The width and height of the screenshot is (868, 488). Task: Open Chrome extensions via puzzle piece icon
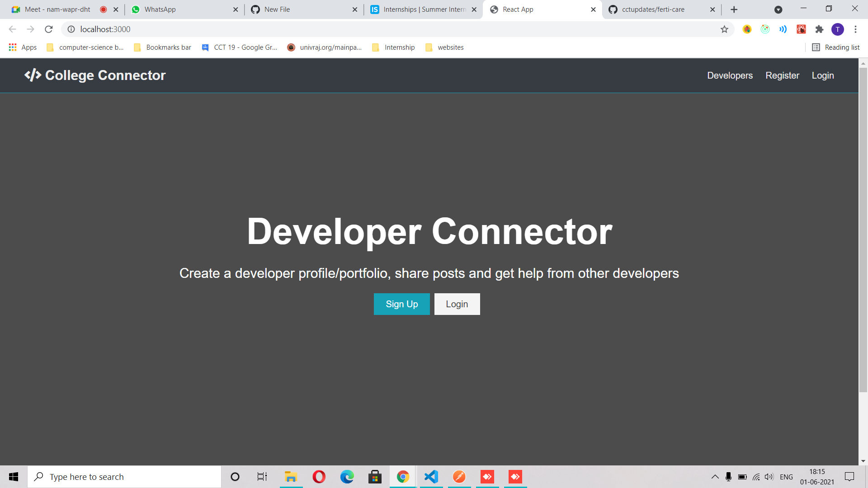coord(820,29)
